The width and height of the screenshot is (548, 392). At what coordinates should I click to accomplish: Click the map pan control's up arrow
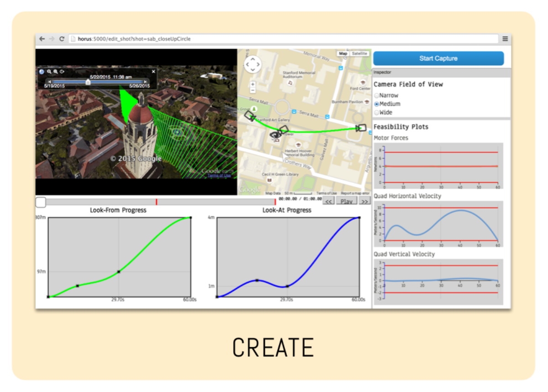point(253,59)
